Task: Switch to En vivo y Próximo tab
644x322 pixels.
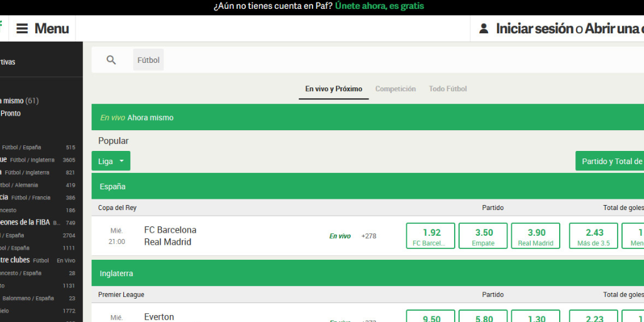Action: click(x=333, y=89)
